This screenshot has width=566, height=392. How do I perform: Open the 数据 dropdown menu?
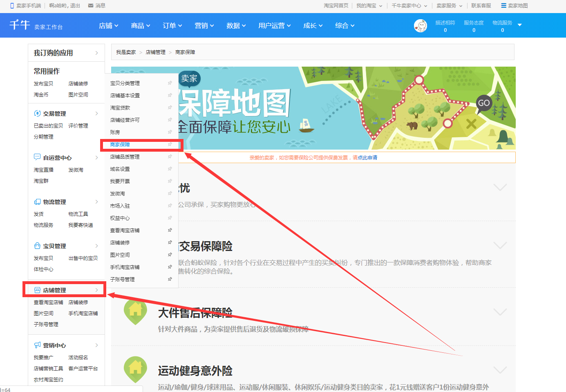coord(236,25)
